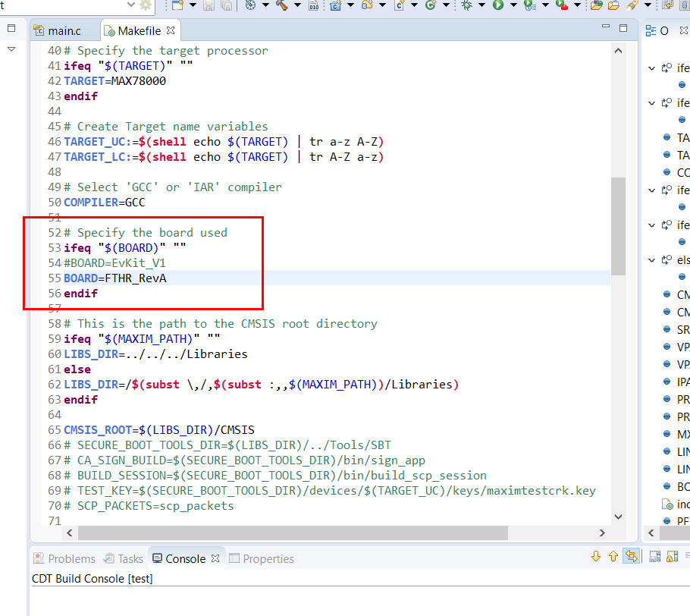Open the build configuration dropdown arrow
The height and width of the screenshot is (616, 690).
tap(266, 5)
